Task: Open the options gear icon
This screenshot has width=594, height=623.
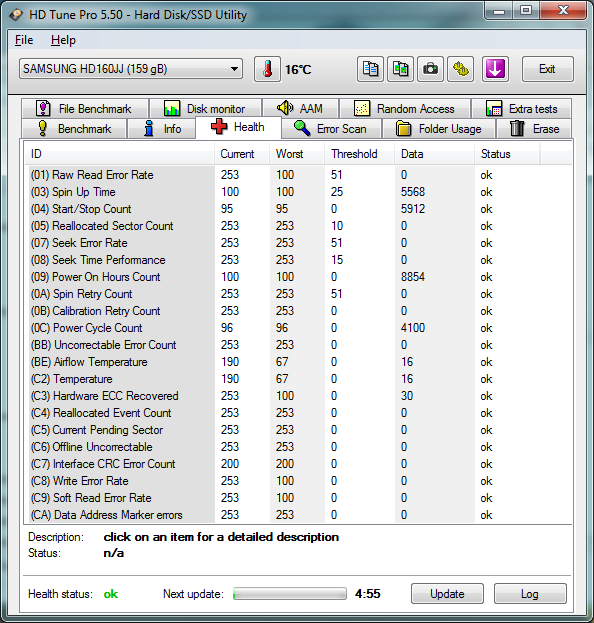Action: pyautogui.click(x=460, y=69)
